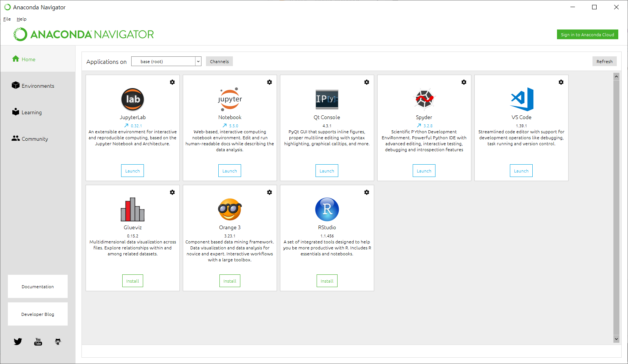Image resolution: width=628 pixels, height=364 pixels.
Task: Click the Orange 3 sunglasses logo
Action: 230,209
